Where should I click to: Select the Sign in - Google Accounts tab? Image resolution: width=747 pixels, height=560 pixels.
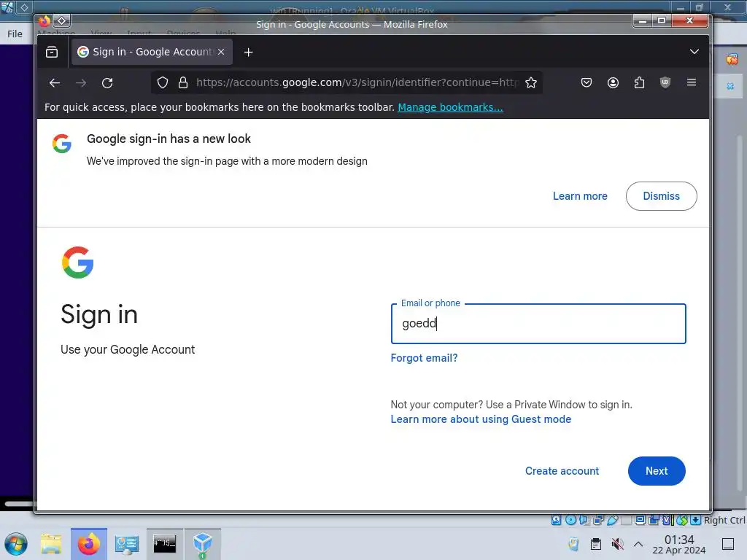coord(152,52)
